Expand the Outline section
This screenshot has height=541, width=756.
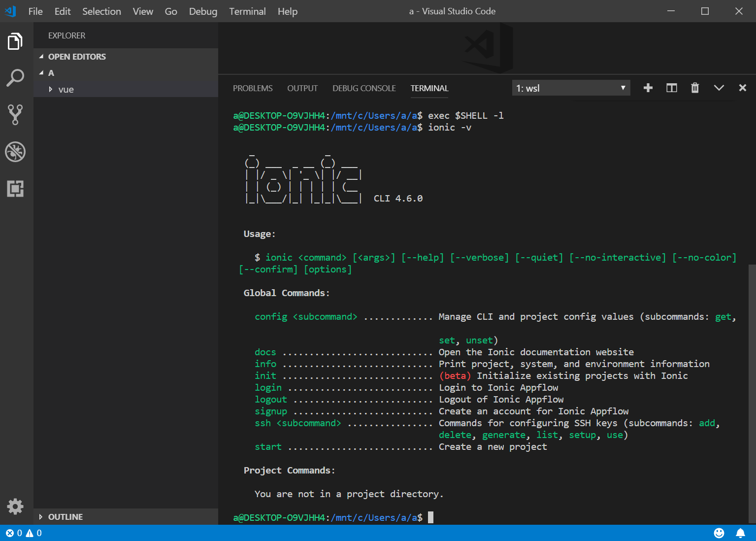click(65, 516)
